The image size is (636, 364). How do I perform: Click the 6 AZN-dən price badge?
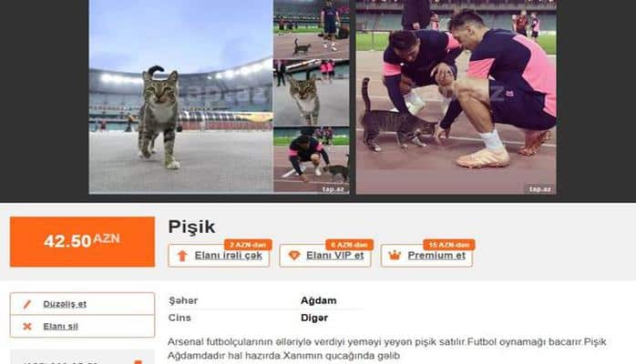[x=349, y=245]
